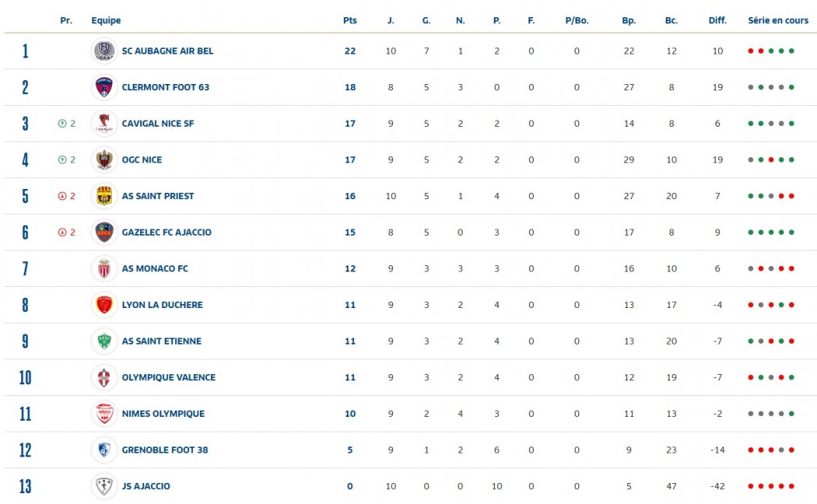The height and width of the screenshot is (504, 817).
Task: Click the JS Ajaccio club badge
Action: tap(103, 487)
